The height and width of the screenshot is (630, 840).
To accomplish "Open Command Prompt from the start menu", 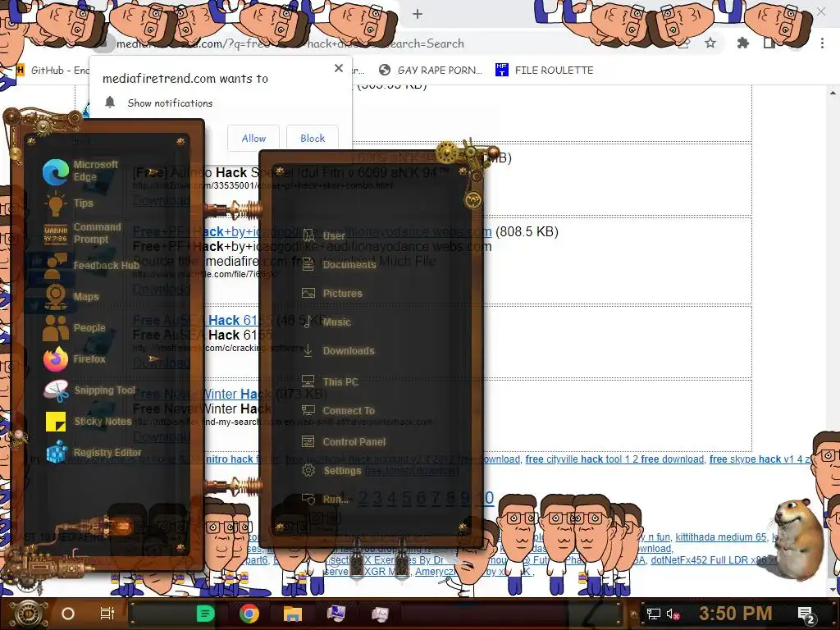I will 82,233.
